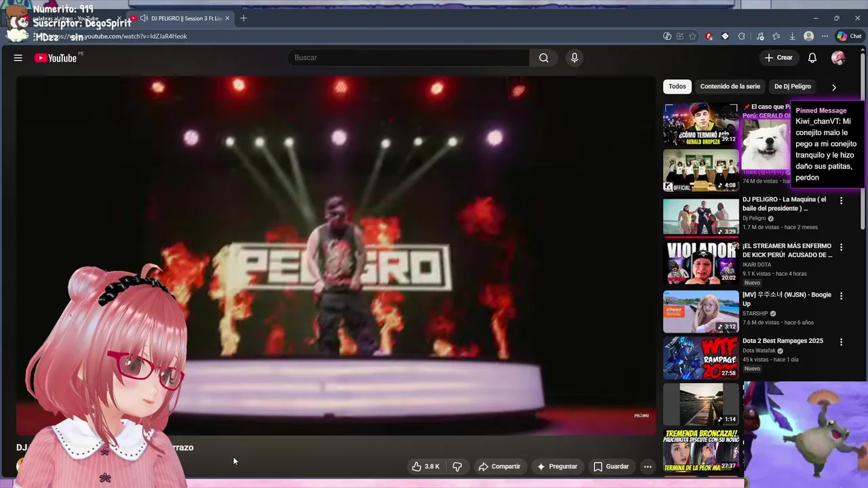
Task: Open Edge favorites list icon
Action: [x=776, y=36]
